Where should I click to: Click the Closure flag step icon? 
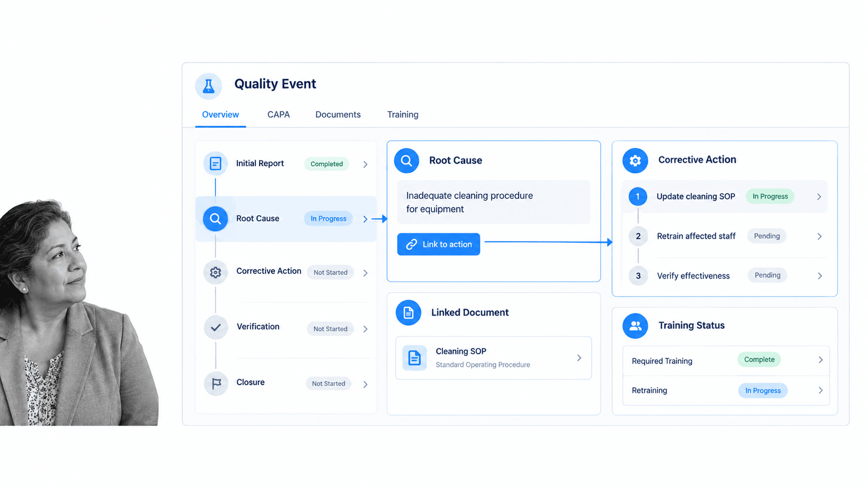[215, 384]
